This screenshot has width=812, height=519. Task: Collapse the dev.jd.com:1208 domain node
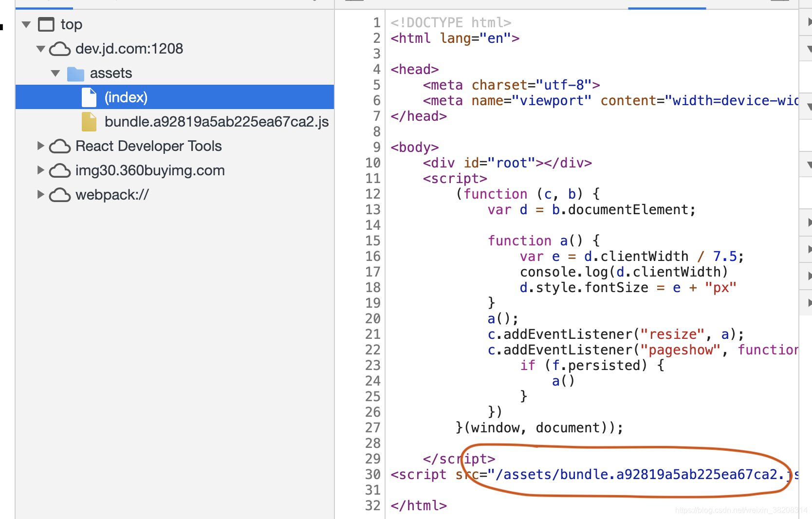41,49
